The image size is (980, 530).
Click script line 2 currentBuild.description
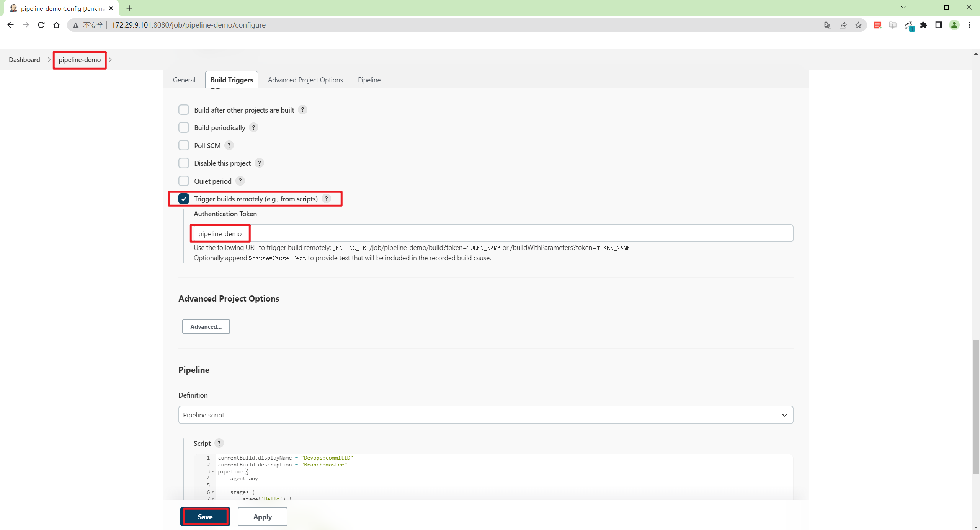coord(283,465)
